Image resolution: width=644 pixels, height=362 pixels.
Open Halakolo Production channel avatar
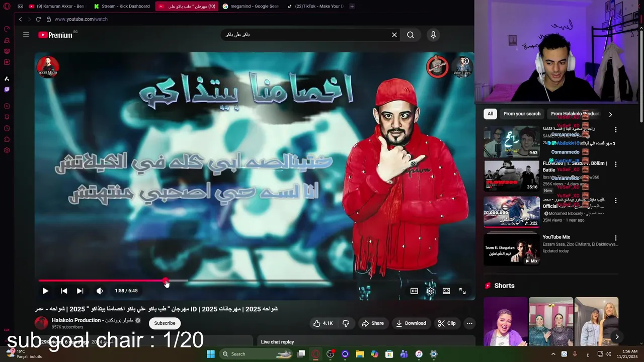(x=41, y=323)
